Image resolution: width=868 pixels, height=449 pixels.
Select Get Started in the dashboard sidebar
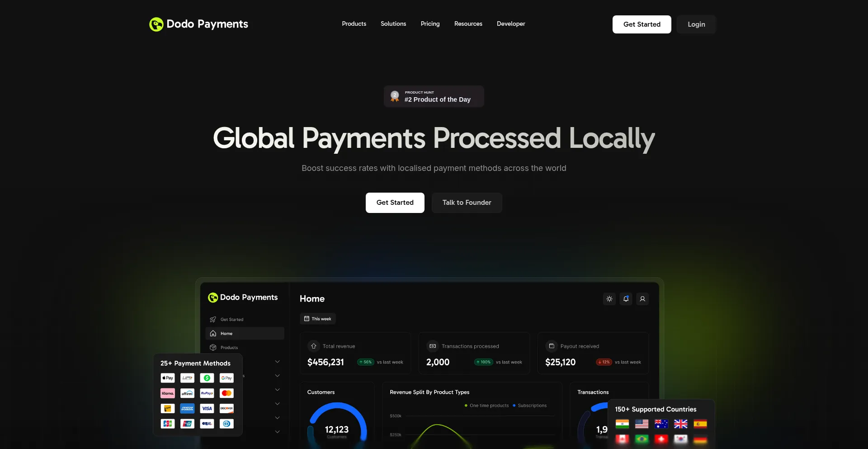[x=245, y=320]
